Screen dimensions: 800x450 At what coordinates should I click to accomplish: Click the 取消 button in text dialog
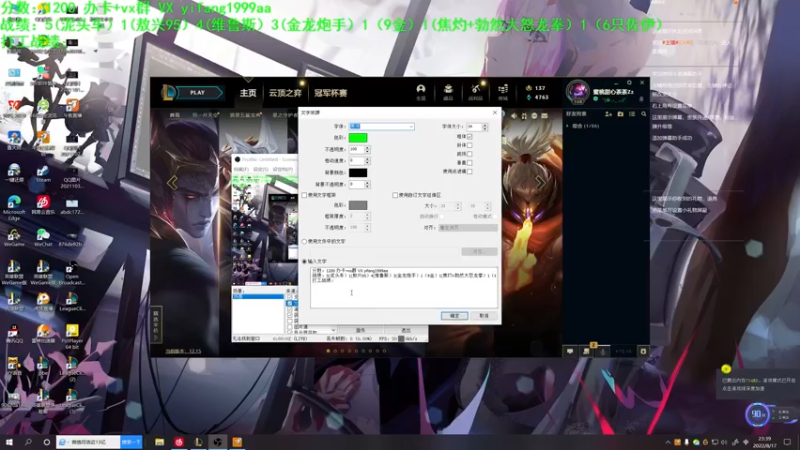click(484, 316)
